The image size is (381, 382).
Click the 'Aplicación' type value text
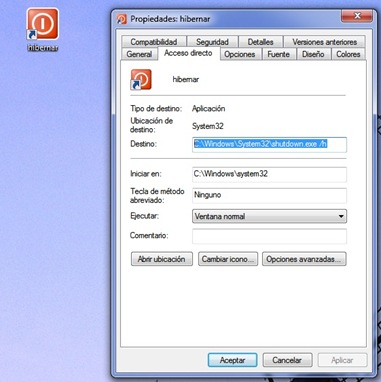[208, 108]
